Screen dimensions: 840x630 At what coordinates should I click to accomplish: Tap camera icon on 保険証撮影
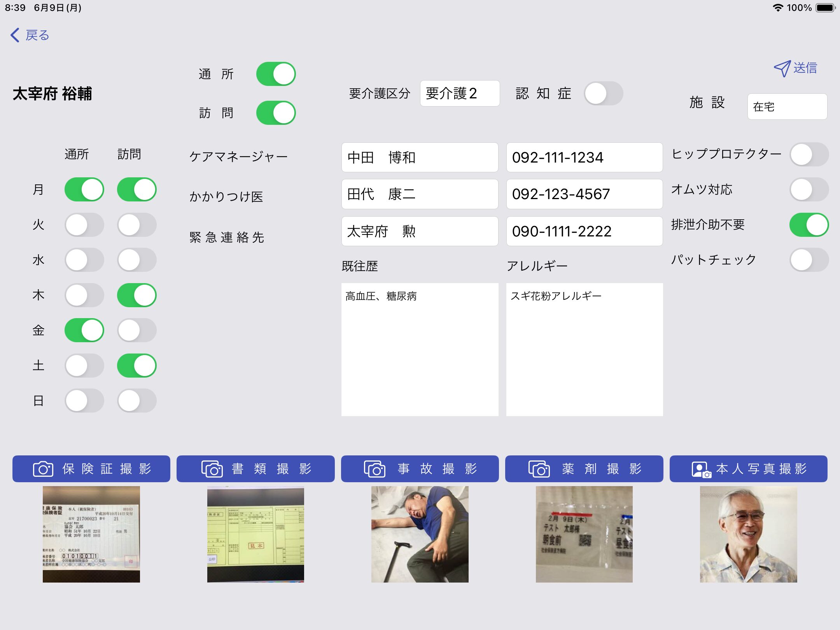pos(43,469)
